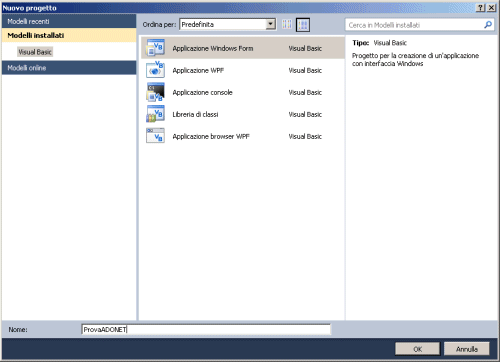This screenshot has height=362, width=500.
Task: Close the Nuovo progetto dialog
Action: [x=491, y=8]
